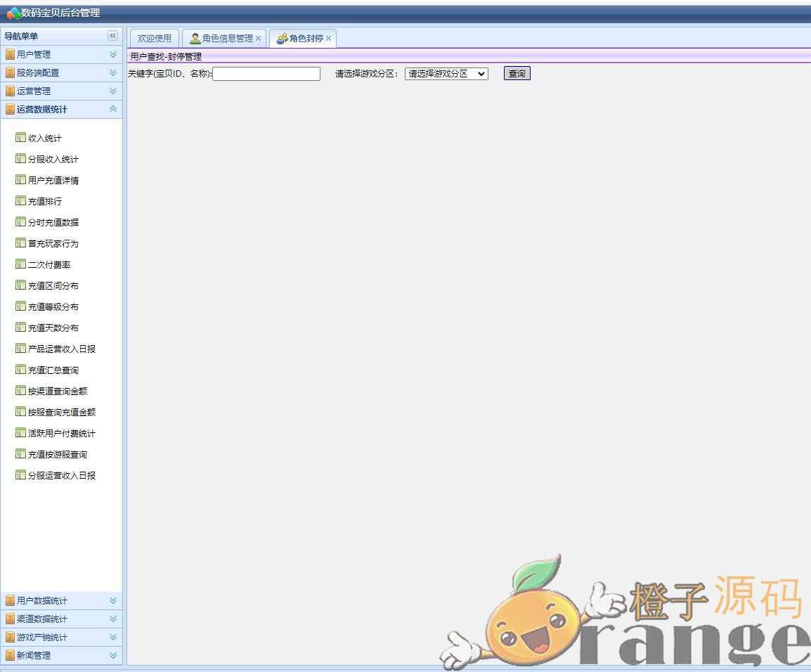Image resolution: width=811 pixels, height=672 pixels.
Task: Click the icon beside 收入统计
Action: 20,138
